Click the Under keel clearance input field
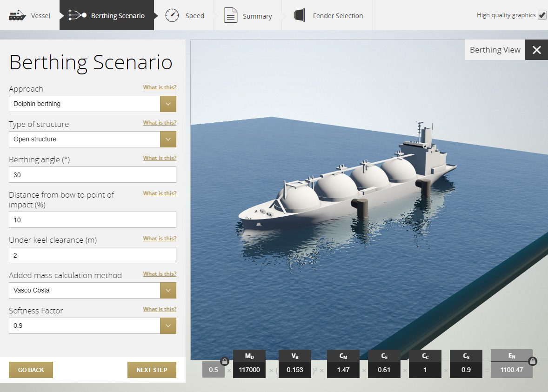This screenshot has width=548, height=392. coord(93,255)
